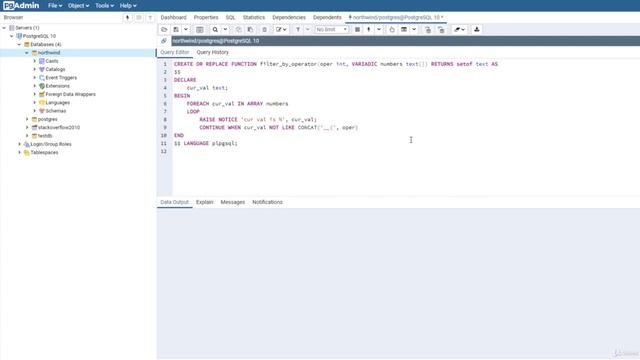Click the Filter funnel icon in query toolbar
The width and height of the screenshot is (640, 360).
(x=298, y=29)
